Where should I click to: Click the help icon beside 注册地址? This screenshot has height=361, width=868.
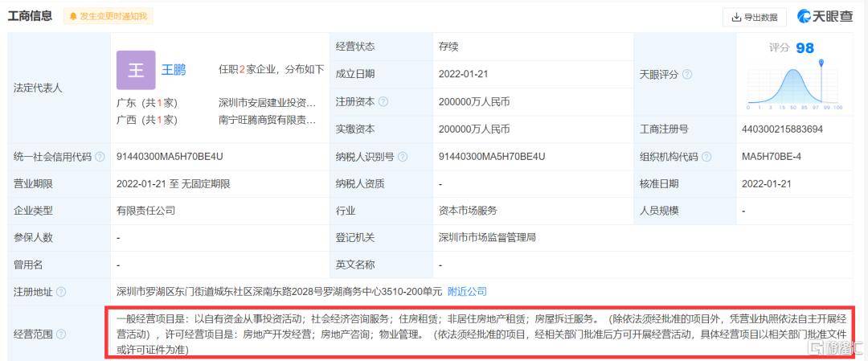point(61,292)
